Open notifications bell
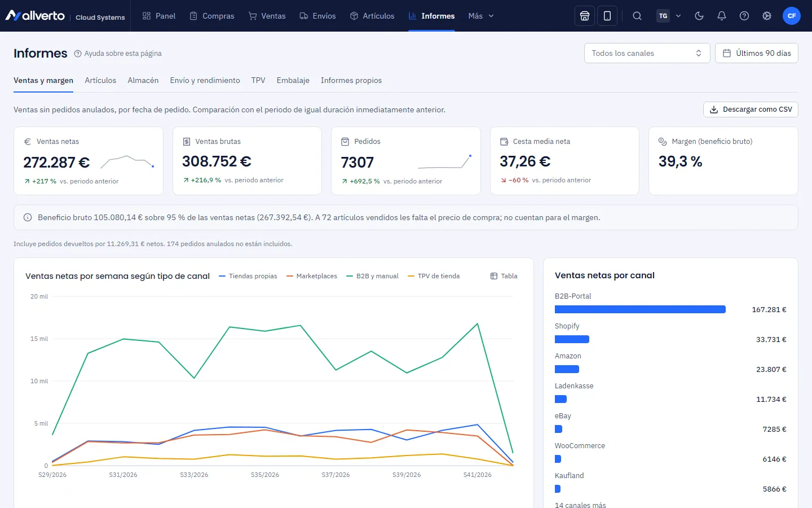This screenshot has height=508, width=812. (x=722, y=16)
